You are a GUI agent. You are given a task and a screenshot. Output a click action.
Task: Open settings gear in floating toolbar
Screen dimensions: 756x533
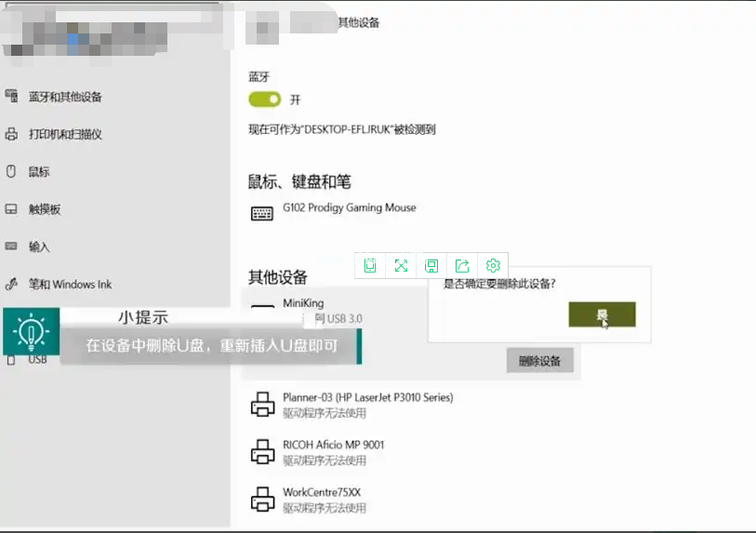pos(494,266)
